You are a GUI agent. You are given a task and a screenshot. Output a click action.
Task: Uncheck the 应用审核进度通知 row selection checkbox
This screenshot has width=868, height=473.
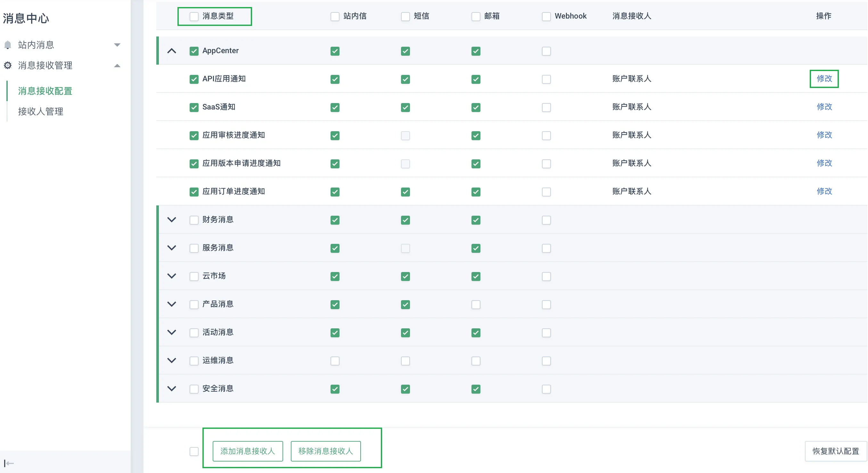(x=194, y=136)
